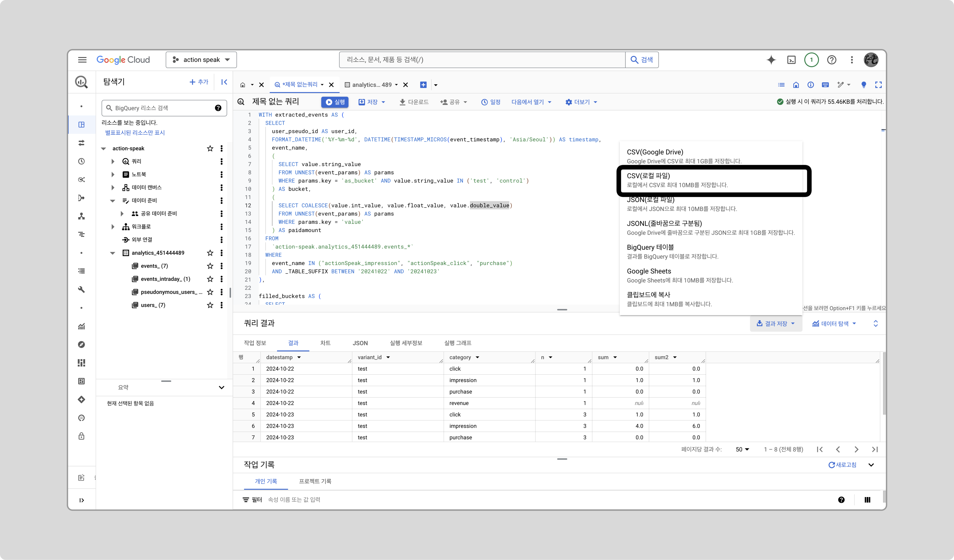Open 페이지당 결과 수 50 dropdown
The image size is (954, 560).
[742, 450]
